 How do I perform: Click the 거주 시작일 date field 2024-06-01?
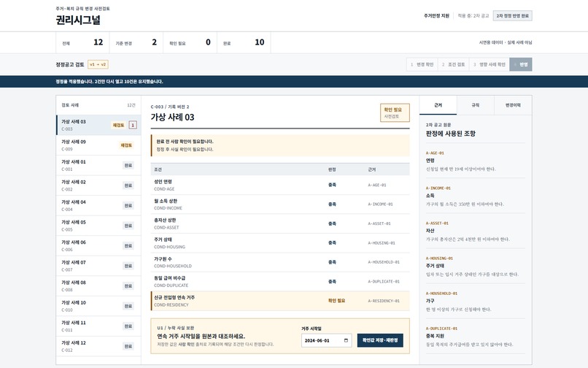pyautogui.click(x=326, y=340)
